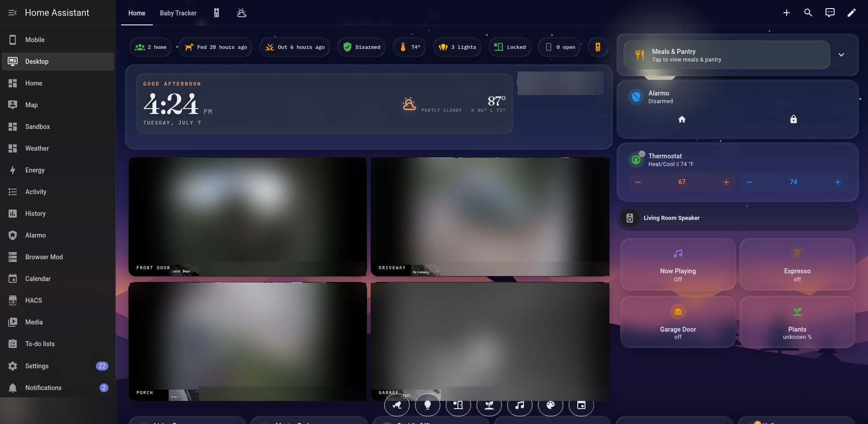Open the Front Door camera feed
Screen dimensions: 868x424
tap(248, 217)
